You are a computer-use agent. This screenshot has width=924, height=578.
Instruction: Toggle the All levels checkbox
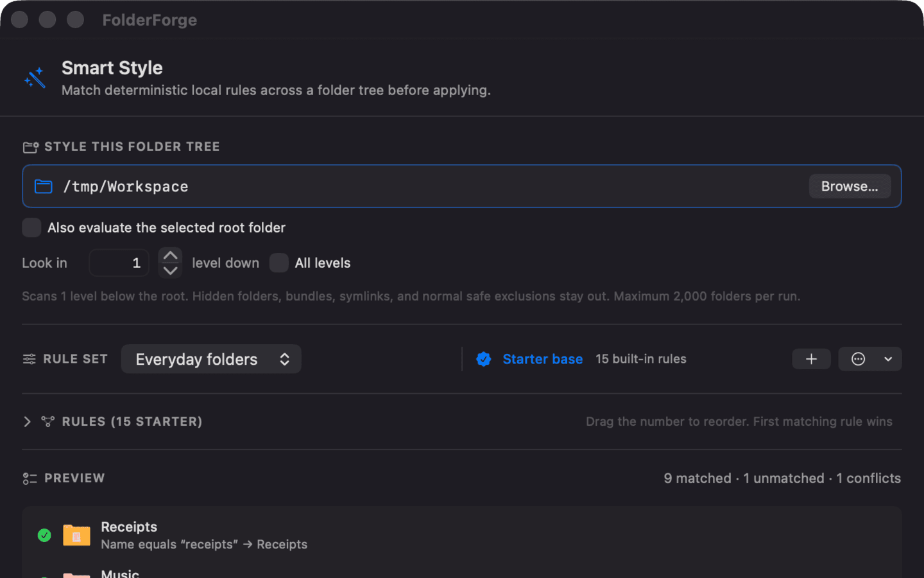279,263
